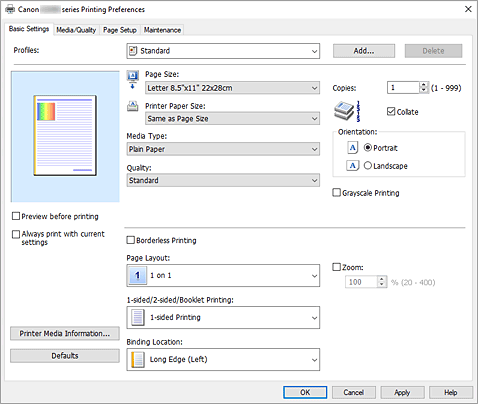Click the Page Size monitor icon
Viewport: 478px width, 404px height.
(133, 80)
